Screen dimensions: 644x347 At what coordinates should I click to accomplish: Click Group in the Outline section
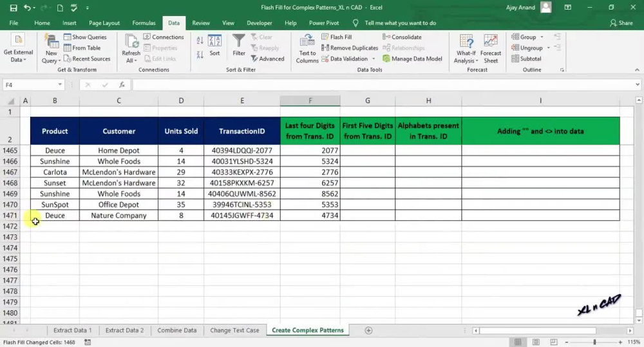click(524, 37)
